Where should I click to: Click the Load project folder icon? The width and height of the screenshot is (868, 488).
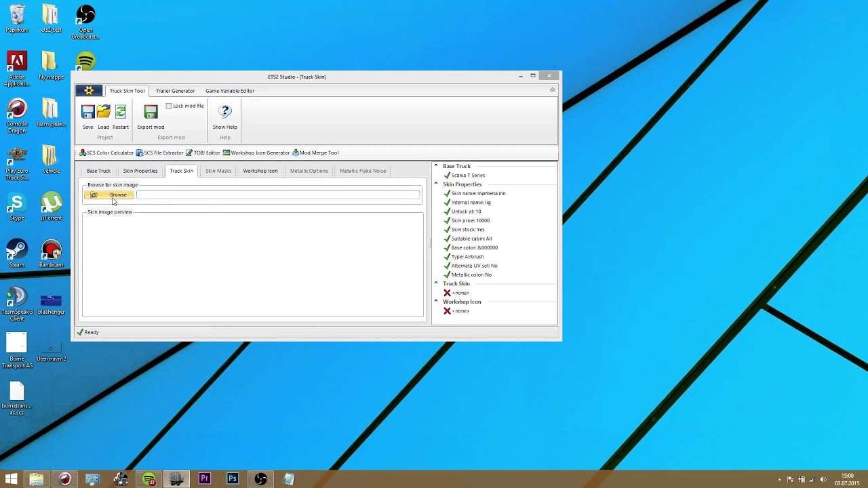click(103, 112)
